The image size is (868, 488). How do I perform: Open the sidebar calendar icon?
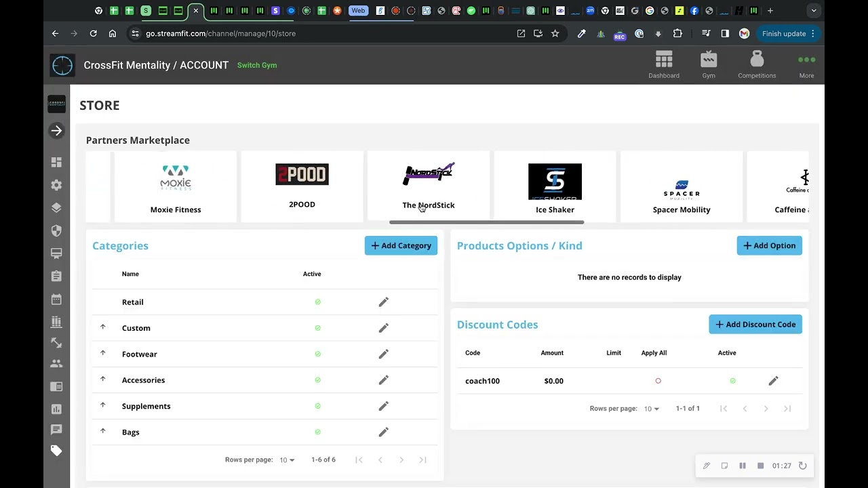point(56,299)
